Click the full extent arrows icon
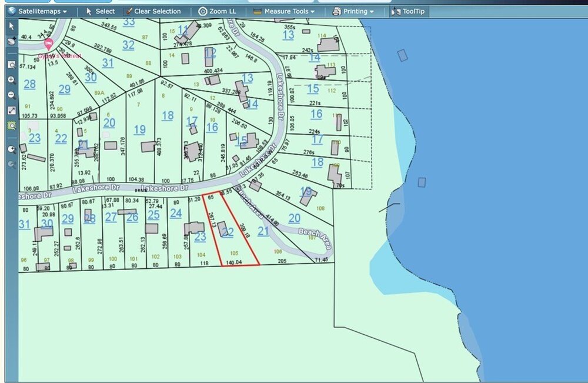Image resolution: width=588 pixels, height=383 pixels. 11,110
